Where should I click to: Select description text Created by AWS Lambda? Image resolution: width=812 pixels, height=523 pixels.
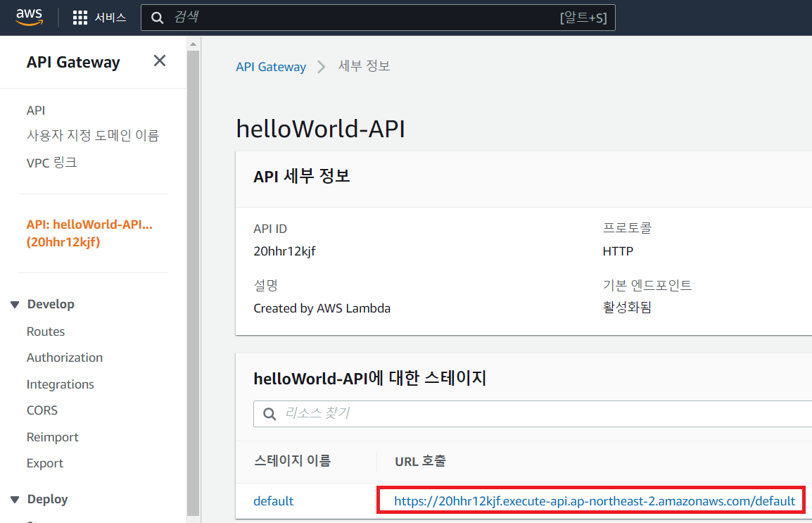pyautogui.click(x=322, y=308)
